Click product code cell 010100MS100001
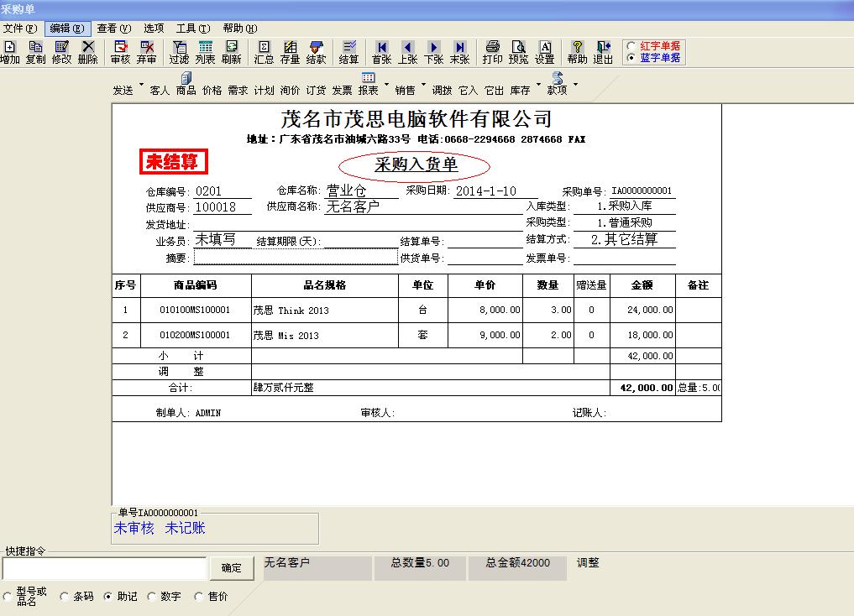This screenshot has height=616, width=854. 195,311
